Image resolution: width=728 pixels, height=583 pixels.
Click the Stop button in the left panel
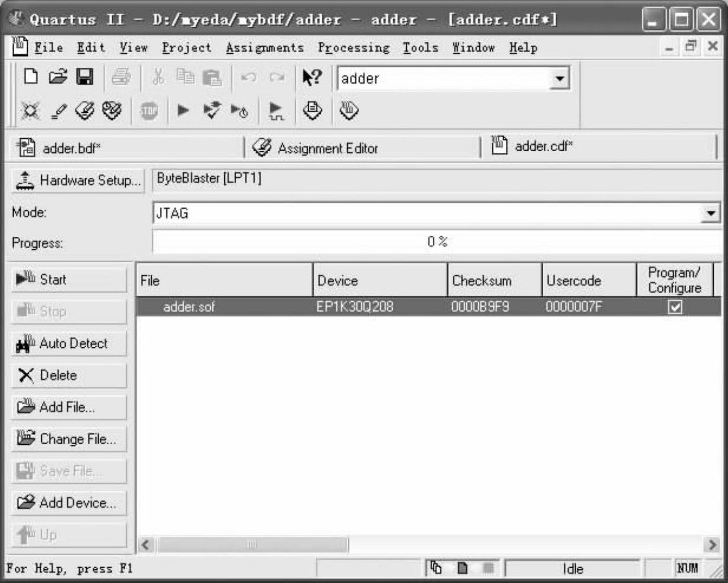pyautogui.click(x=69, y=311)
